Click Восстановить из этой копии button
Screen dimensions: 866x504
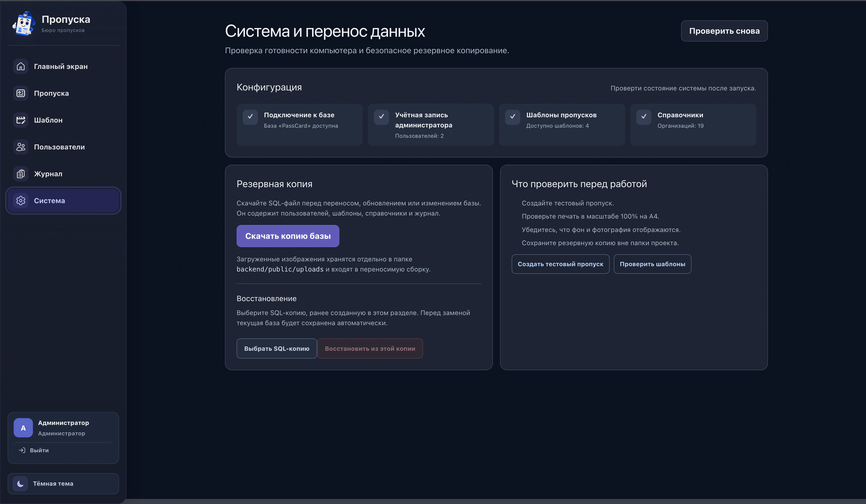point(370,348)
